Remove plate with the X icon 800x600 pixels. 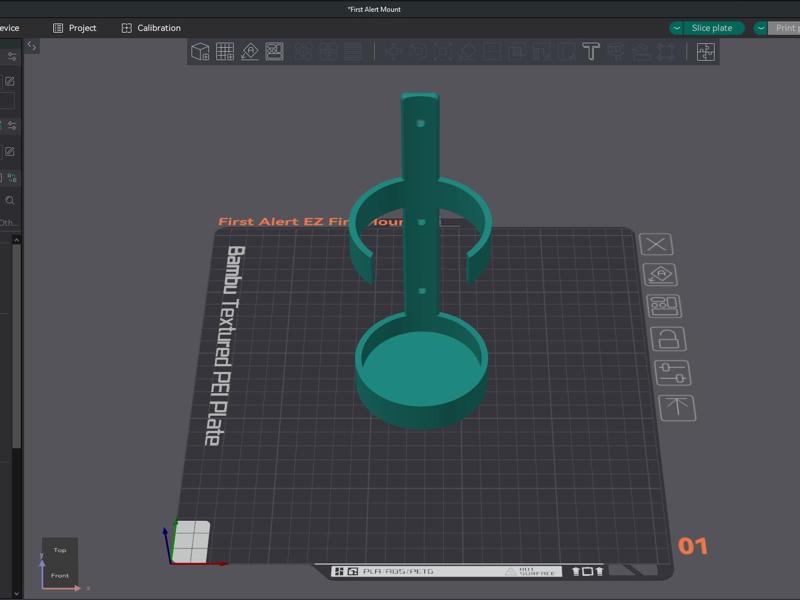[656, 244]
